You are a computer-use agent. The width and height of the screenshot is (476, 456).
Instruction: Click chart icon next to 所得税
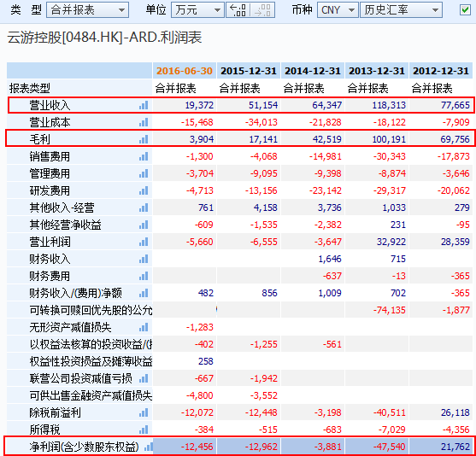pos(144,430)
